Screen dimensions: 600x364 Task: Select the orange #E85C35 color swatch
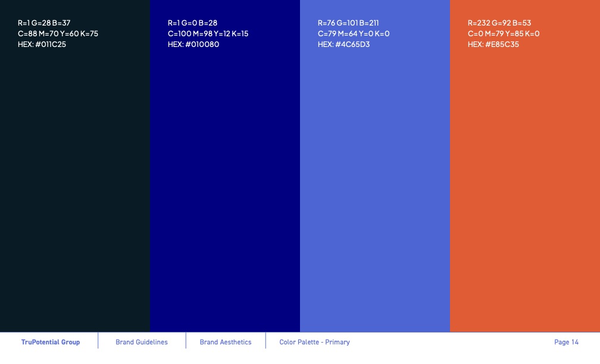(526, 178)
